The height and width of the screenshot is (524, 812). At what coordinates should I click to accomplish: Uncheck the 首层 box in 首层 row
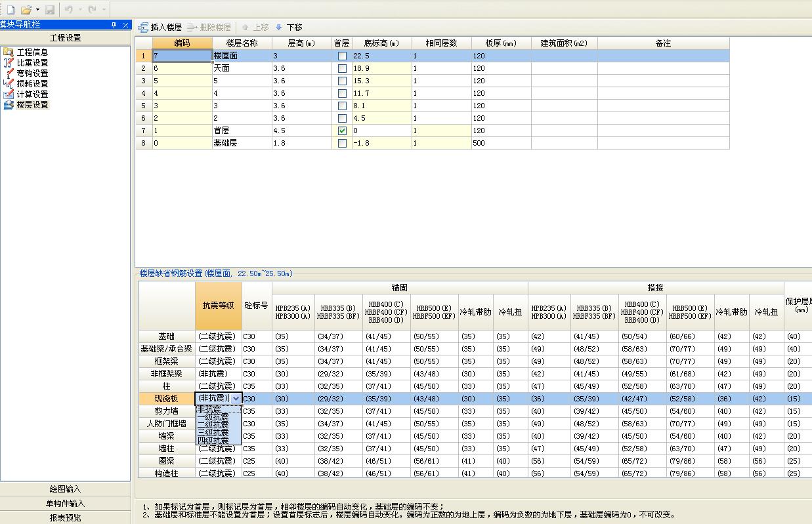(342, 131)
